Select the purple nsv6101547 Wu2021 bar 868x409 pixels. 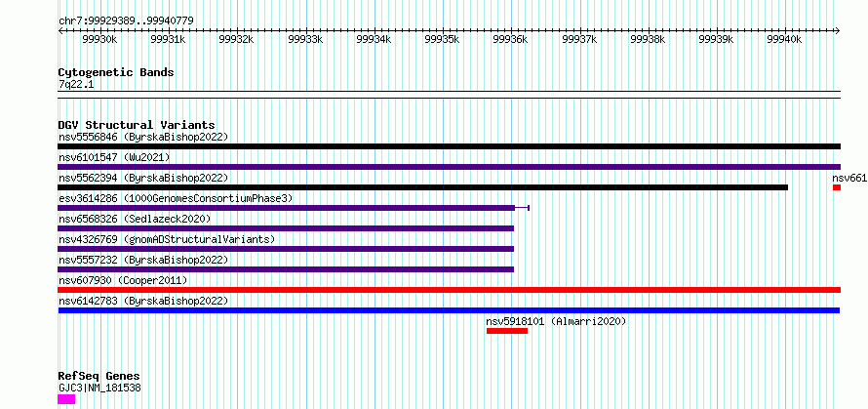click(449, 167)
